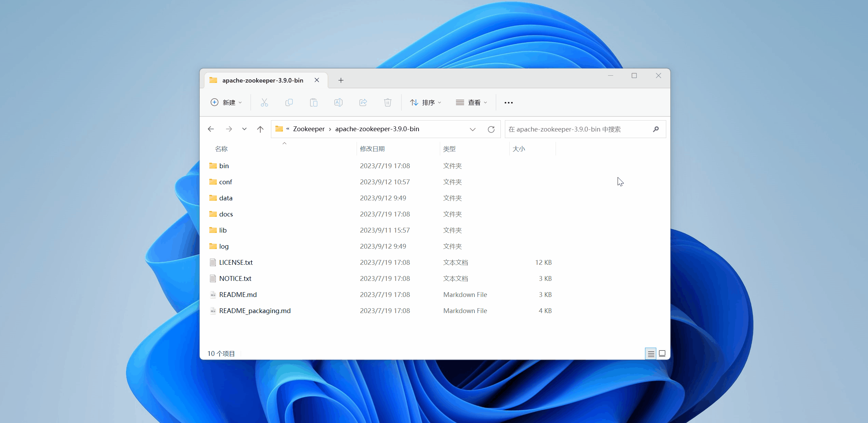Image resolution: width=868 pixels, height=423 pixels.
Task: Sort by 修改日期 column header
Action: [372, 149]
